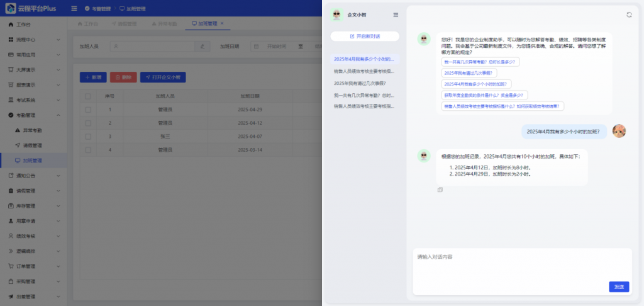Screen dimensions: 644x306
Task: Switch to the 异常考勤 page tab
Action: [164, 24]
